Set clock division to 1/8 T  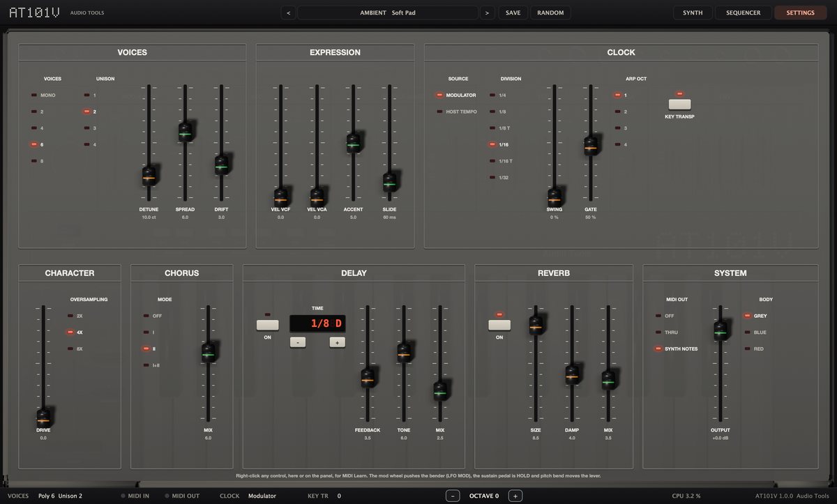tap(500, 128)
